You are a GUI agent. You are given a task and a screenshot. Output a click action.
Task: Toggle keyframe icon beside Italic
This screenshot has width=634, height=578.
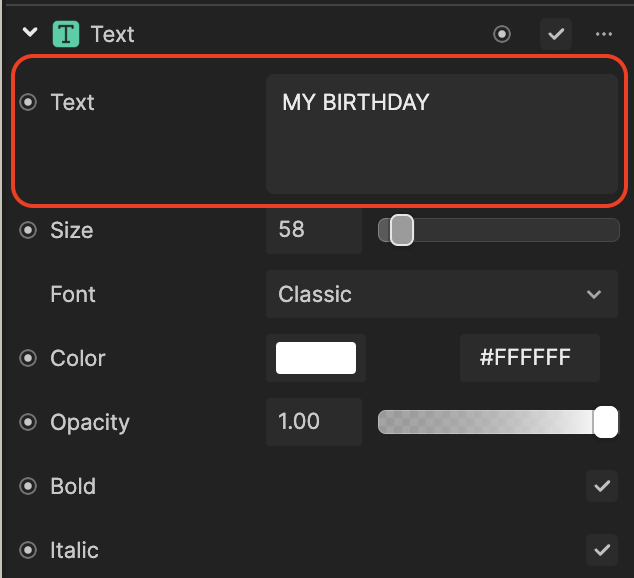tap(28, 550)
